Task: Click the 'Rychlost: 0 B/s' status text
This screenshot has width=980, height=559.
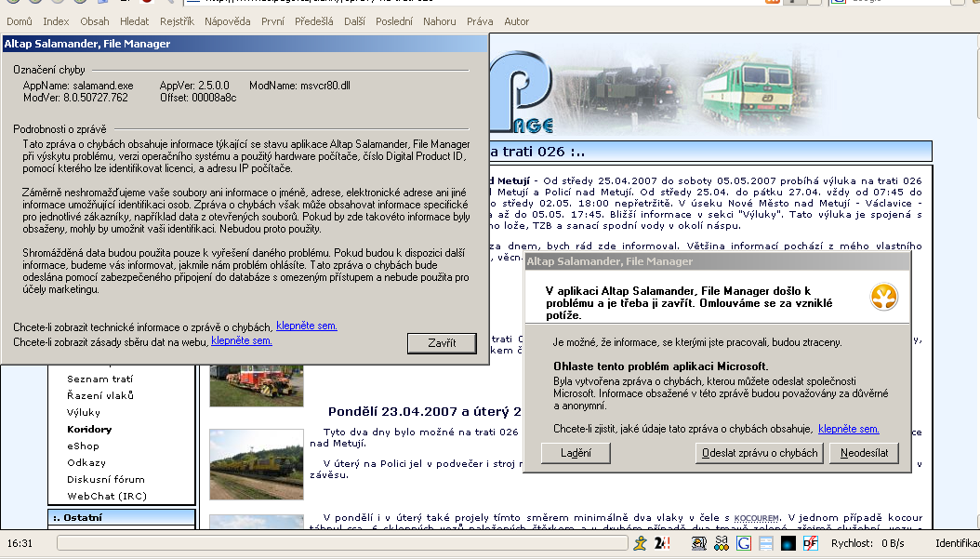Action: pos(867,543)
